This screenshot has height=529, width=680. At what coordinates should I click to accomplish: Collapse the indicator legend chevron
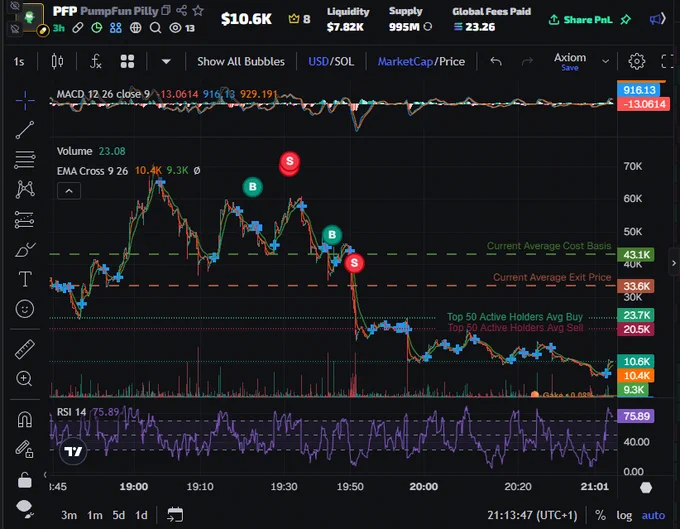point(69,191)
